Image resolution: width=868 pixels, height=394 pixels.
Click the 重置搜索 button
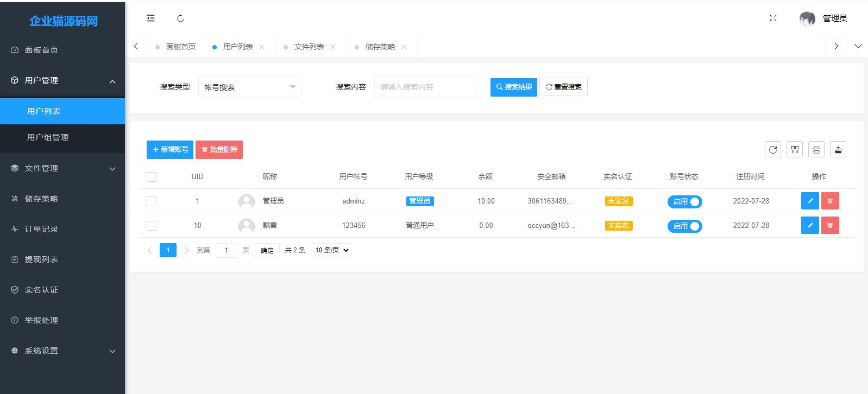pos(563,87)
